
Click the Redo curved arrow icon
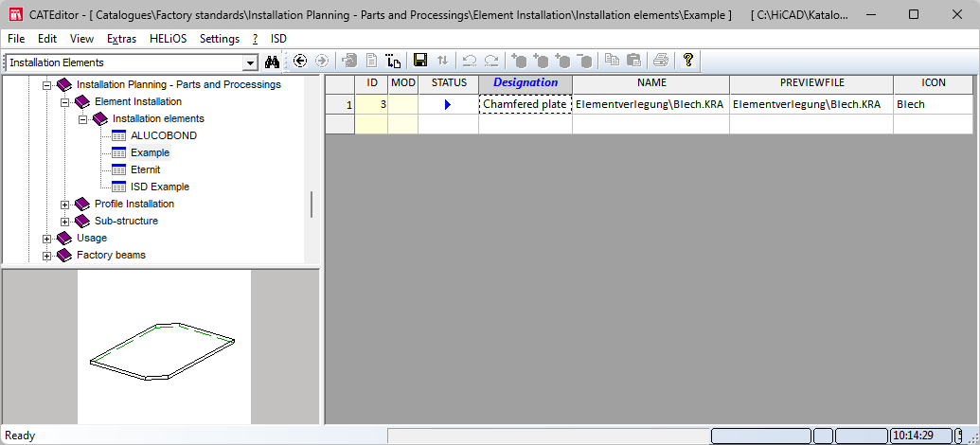[491, 61]
